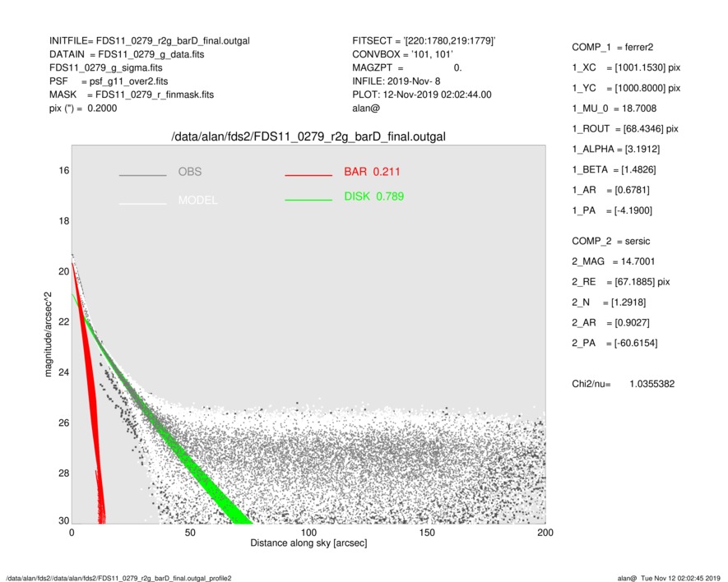Click the 1_MU_0 = 18.7008 value
728x582 pixels.
click(x=614, y=109)
